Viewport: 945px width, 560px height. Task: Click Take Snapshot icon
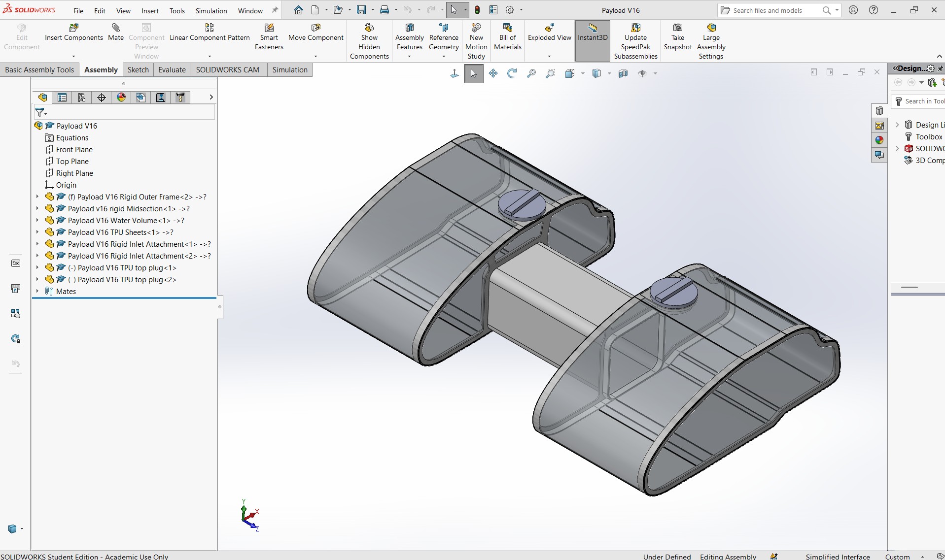pyautogui.click(x=678, y=28)
